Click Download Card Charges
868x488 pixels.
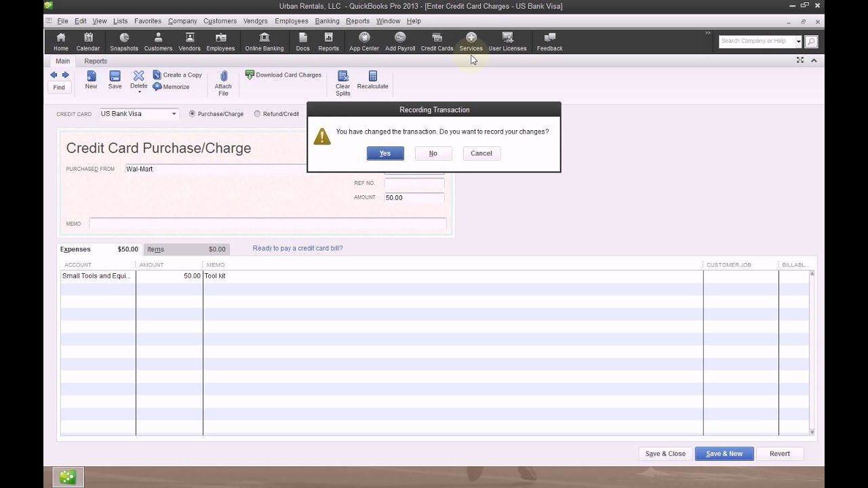pos(283,75)
